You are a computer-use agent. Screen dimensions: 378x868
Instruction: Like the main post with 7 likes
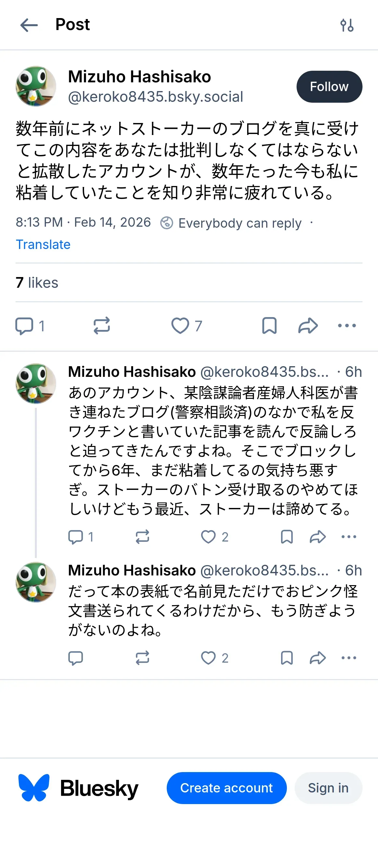(180, 326)
